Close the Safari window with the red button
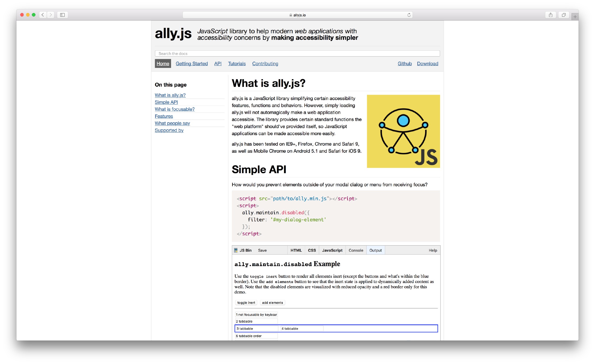This screenshot has width=595, height=364. (x=22, y=15)
